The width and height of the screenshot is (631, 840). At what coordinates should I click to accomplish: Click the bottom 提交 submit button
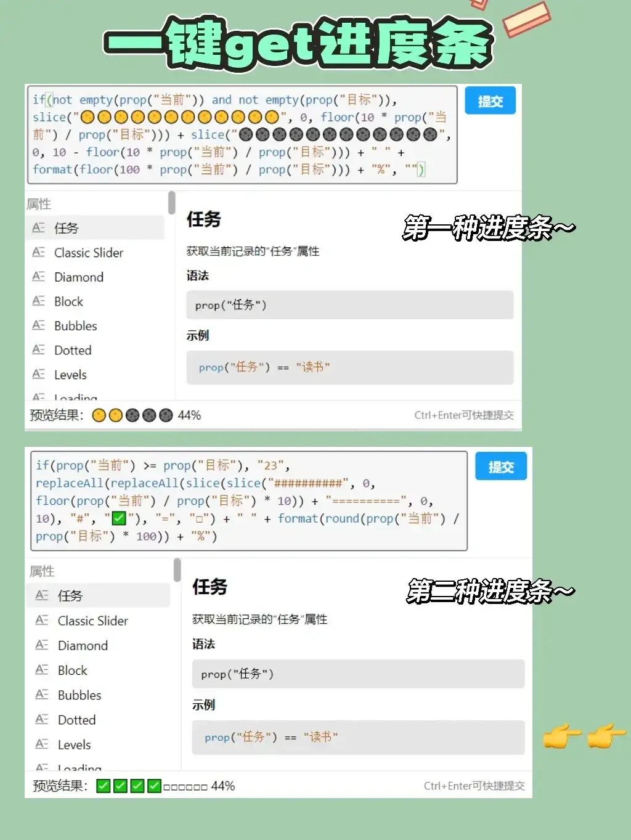coord(501,466)
